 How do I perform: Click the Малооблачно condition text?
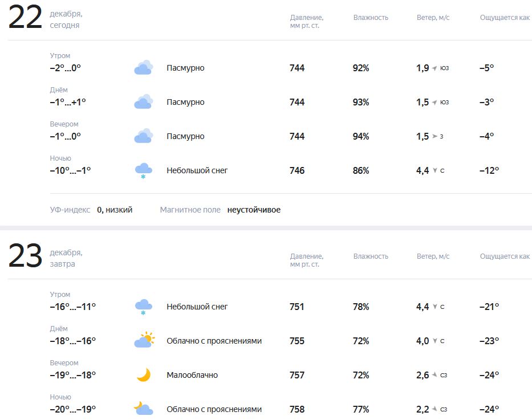(192, 375)
